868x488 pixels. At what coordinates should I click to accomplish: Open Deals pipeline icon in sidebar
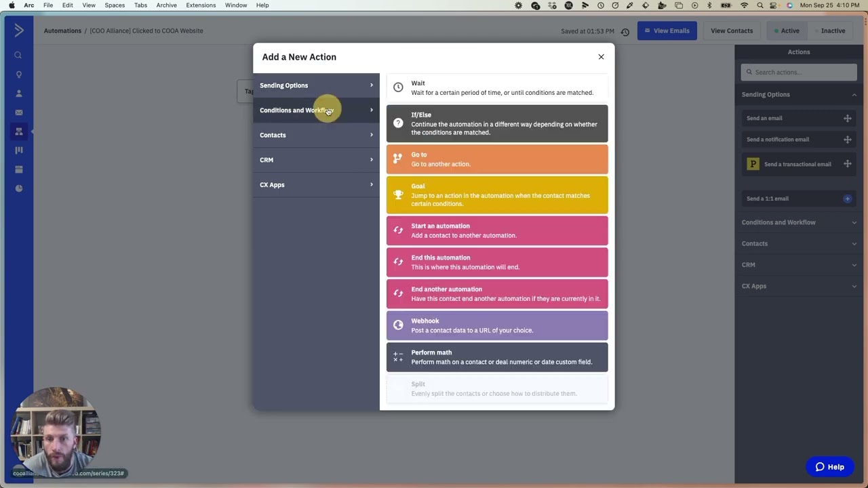[x=18, y=150]
